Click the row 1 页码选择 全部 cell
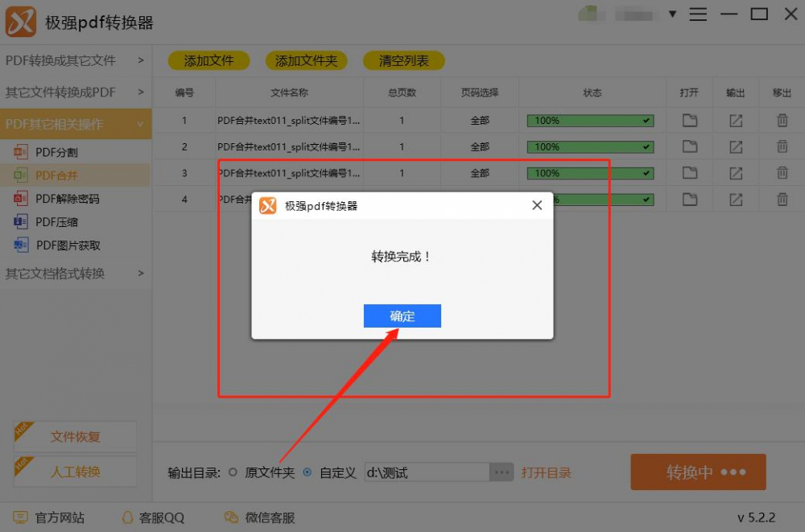 [x=480, y=121]
